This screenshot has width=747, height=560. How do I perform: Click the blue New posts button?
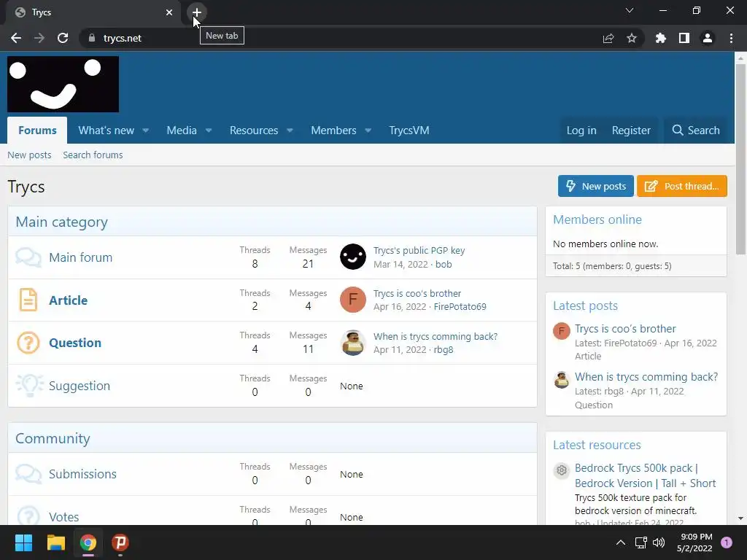click(595, 186)
